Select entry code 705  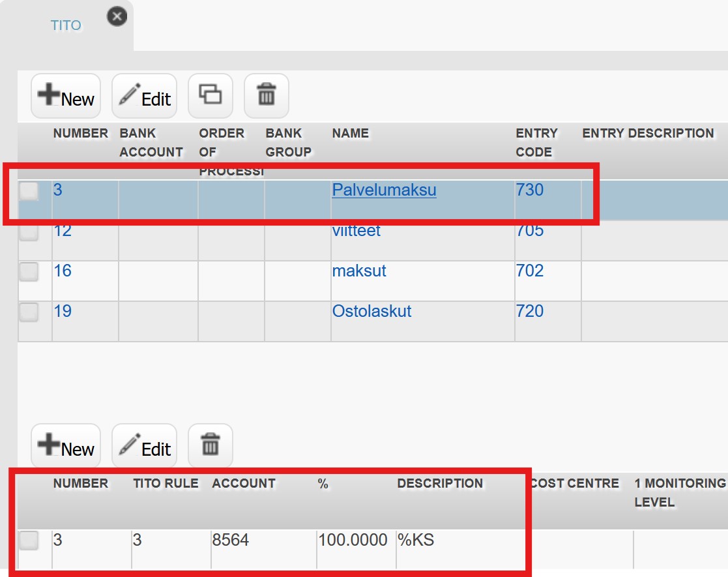pyautogui.click(x=529, y=230)
